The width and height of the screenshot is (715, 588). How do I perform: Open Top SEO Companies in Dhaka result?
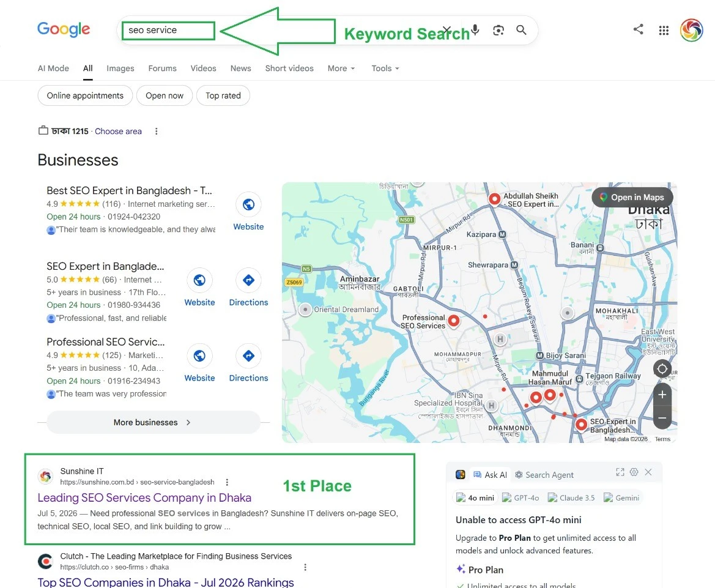[x=166, y=582]
